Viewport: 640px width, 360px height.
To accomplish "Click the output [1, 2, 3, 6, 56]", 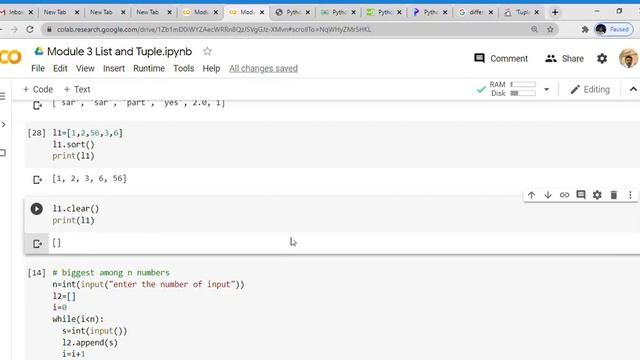I will click(89, 178).
